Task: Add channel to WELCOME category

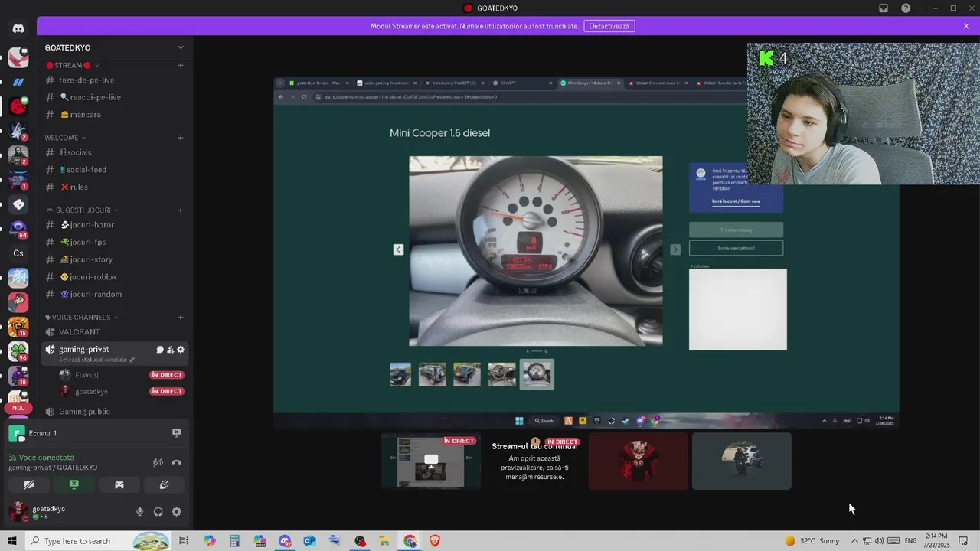Action: 181,138
